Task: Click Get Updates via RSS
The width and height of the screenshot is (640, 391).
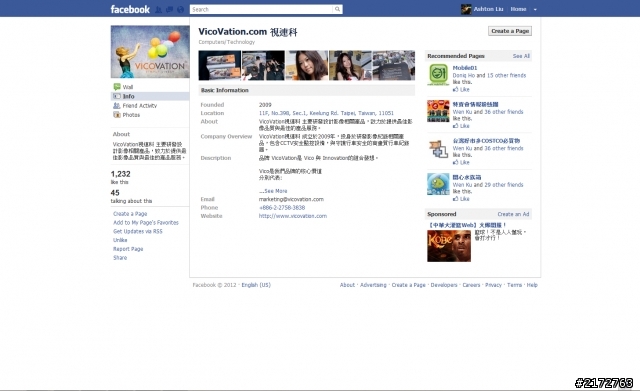Action: coord(138,231)
